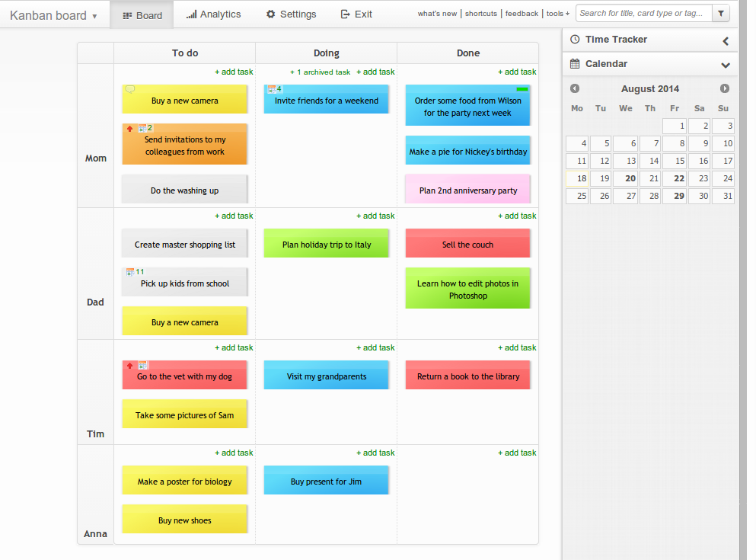Image resolution: width=756 pixels, height=560 pixels.
Task: Collapse the Calendar panel chevron
Action: tap(725, 65)
